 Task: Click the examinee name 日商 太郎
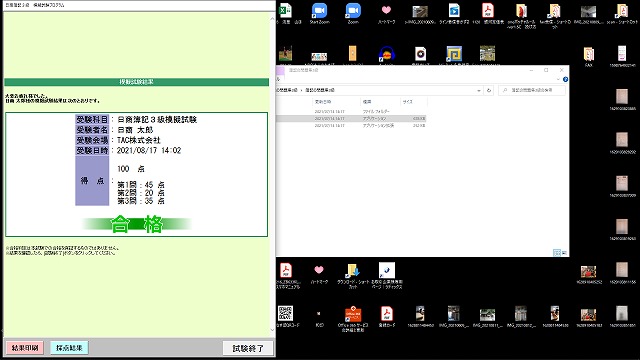[135, 130]
